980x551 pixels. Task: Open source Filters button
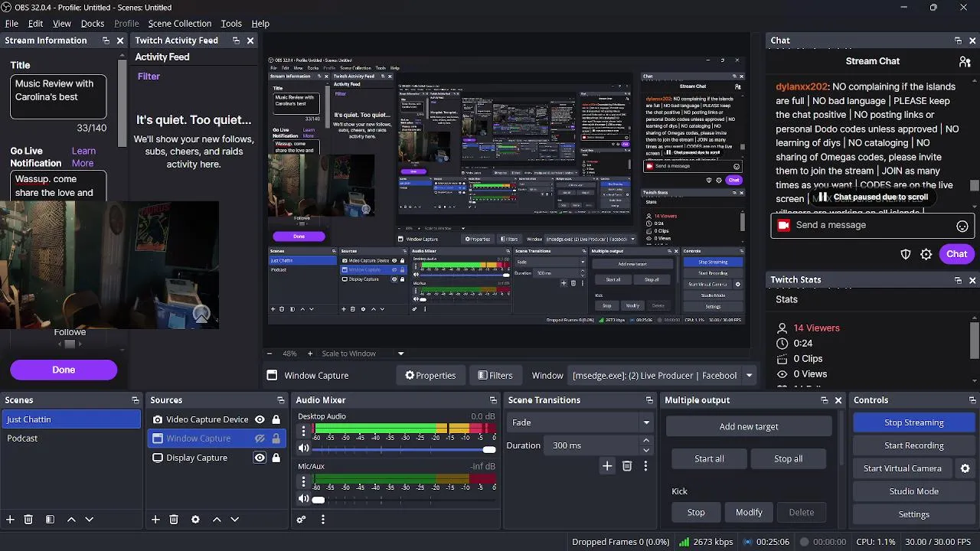click(x=495, y=376)
